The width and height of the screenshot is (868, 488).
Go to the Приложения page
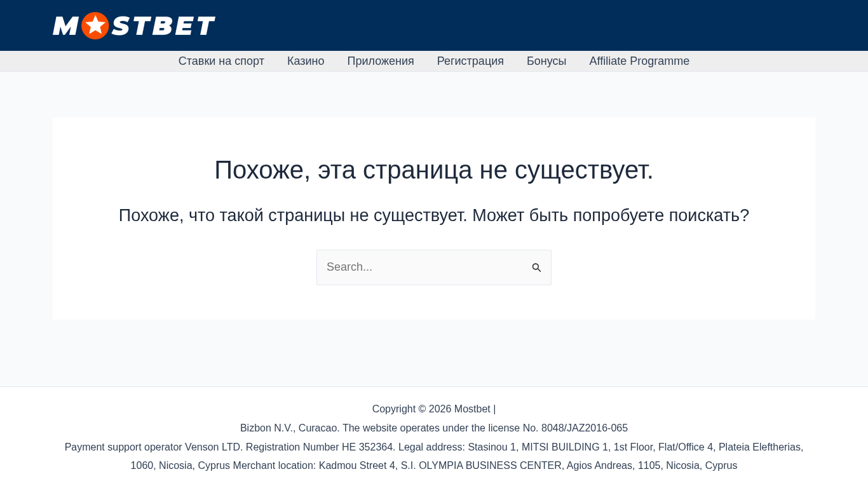(381, 61)
